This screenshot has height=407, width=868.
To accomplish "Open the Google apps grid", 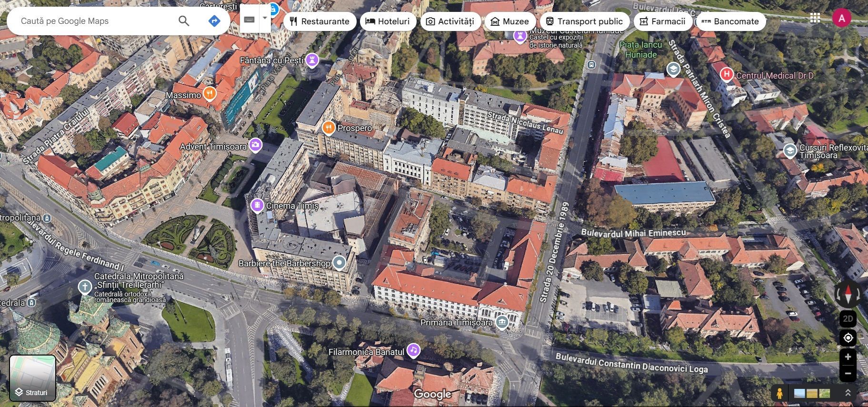I will 815,18.
